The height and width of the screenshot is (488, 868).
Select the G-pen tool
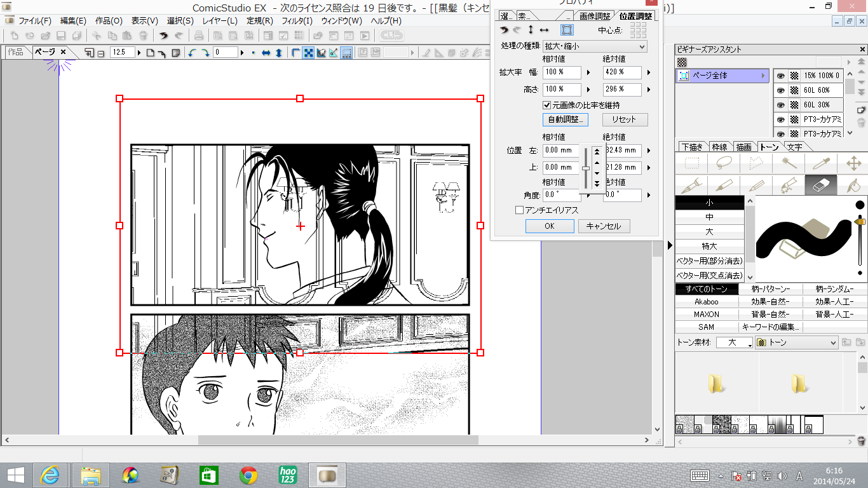691,185
